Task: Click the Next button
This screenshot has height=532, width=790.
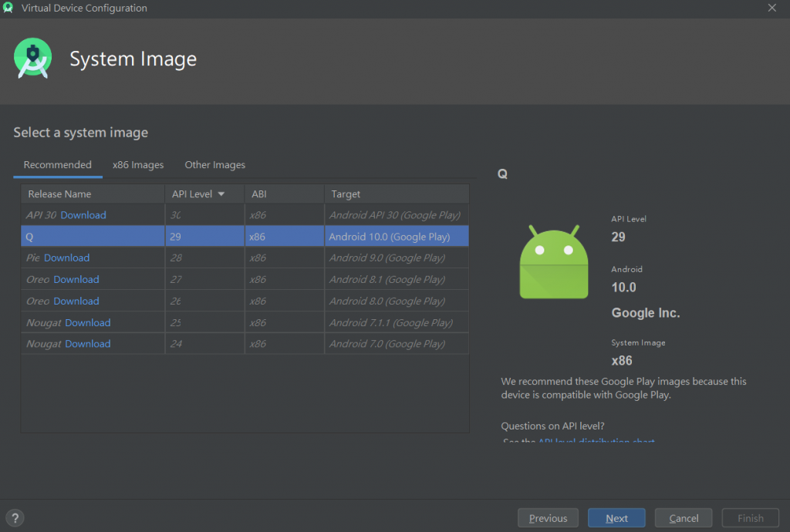Action: (616, 518)
